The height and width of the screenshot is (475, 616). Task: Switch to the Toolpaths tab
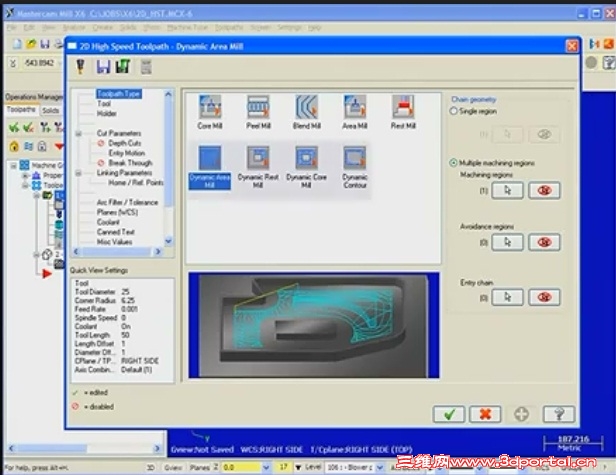point(21,110)
